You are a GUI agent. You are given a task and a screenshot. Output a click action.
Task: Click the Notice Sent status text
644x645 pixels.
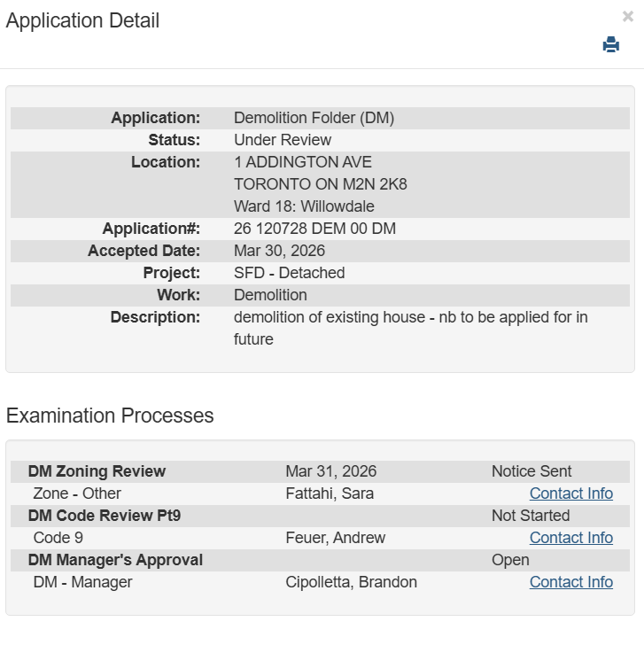coord(531,471)
